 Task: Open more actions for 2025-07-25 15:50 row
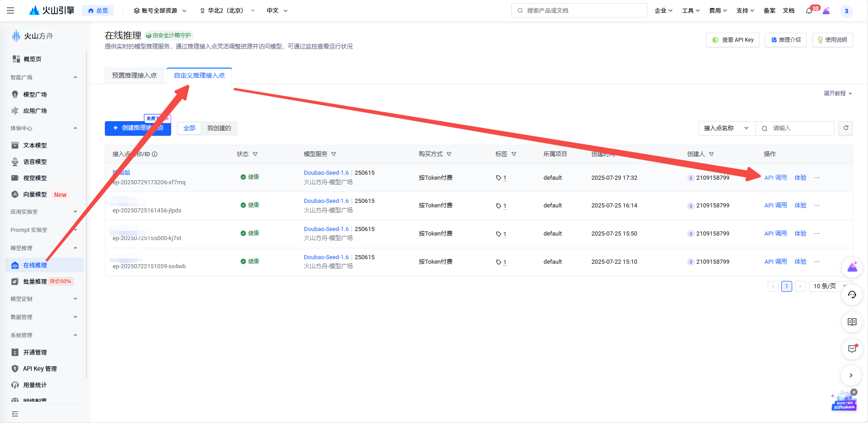817,234
